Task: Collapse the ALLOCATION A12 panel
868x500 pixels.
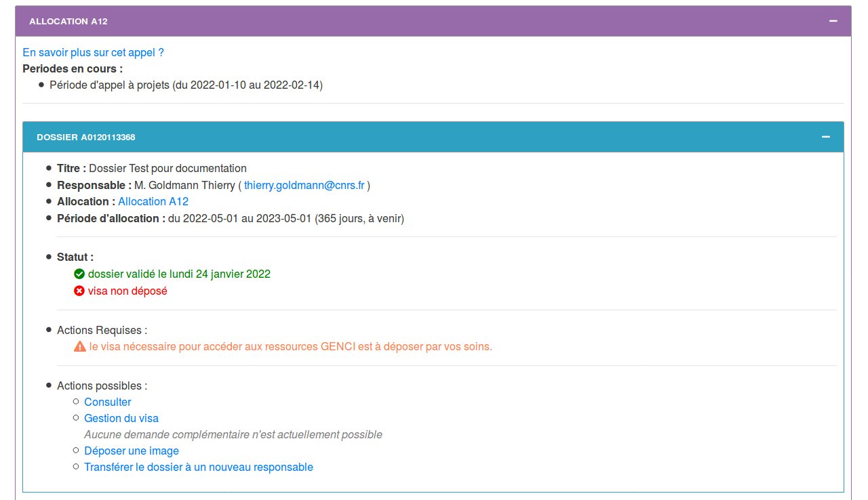Action: pos(833,21)
